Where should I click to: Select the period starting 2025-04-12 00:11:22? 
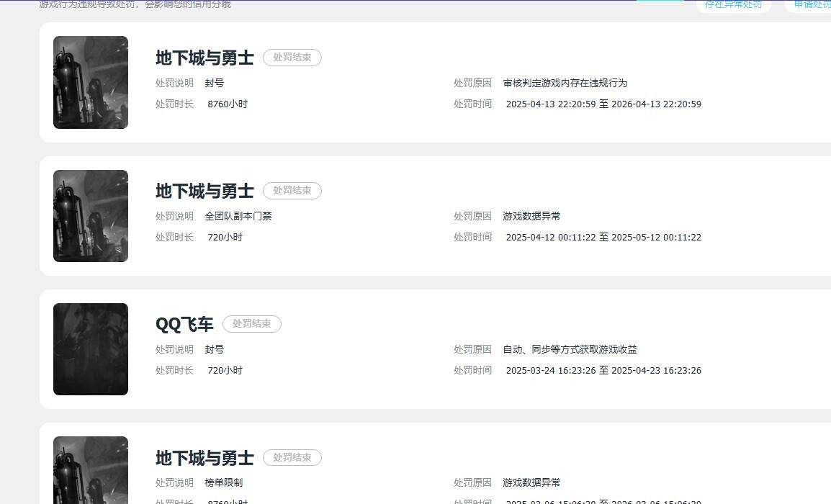point(603,237)
